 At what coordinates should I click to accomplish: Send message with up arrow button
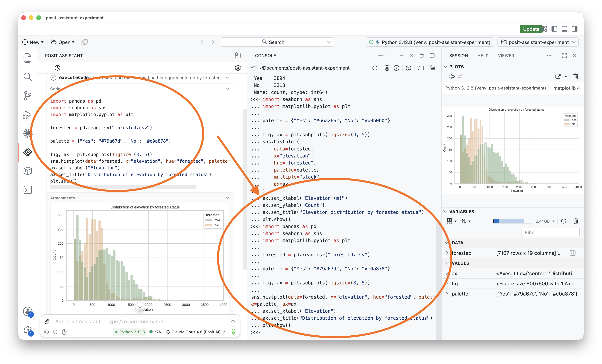pyautogui.click(x=233, y=322)
